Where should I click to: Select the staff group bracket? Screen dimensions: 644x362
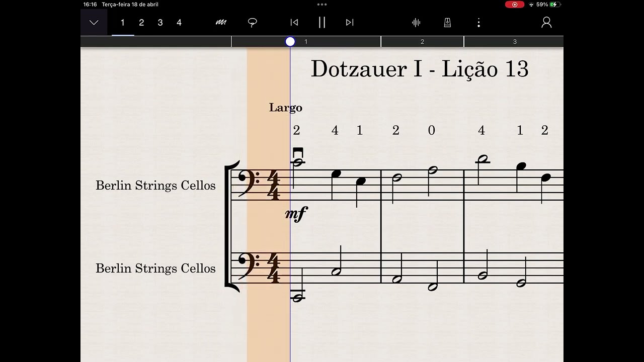(232, 227)
